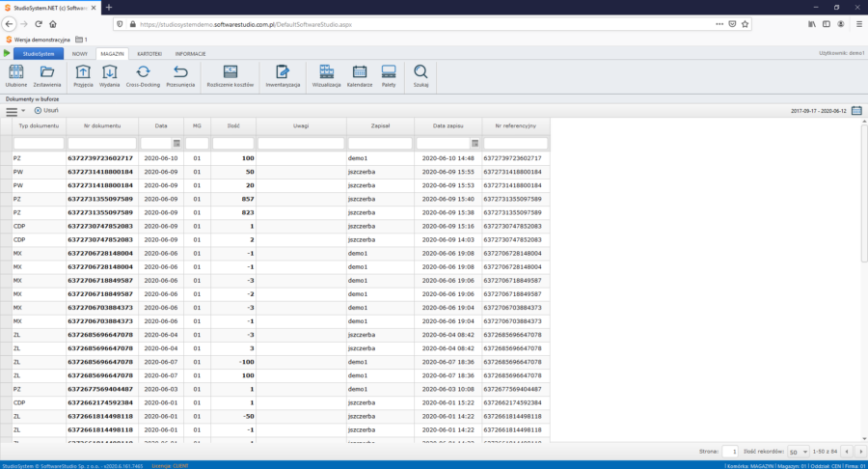Click the Strona page number field
This screenshot has width=868, height=469.
point(730,452)
